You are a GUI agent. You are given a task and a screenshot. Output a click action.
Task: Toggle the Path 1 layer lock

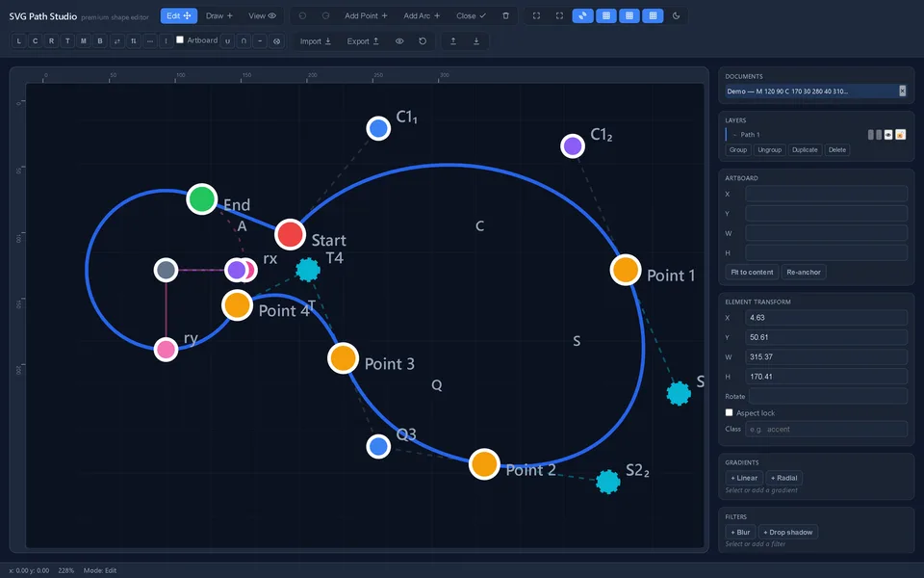click(901, 135)
